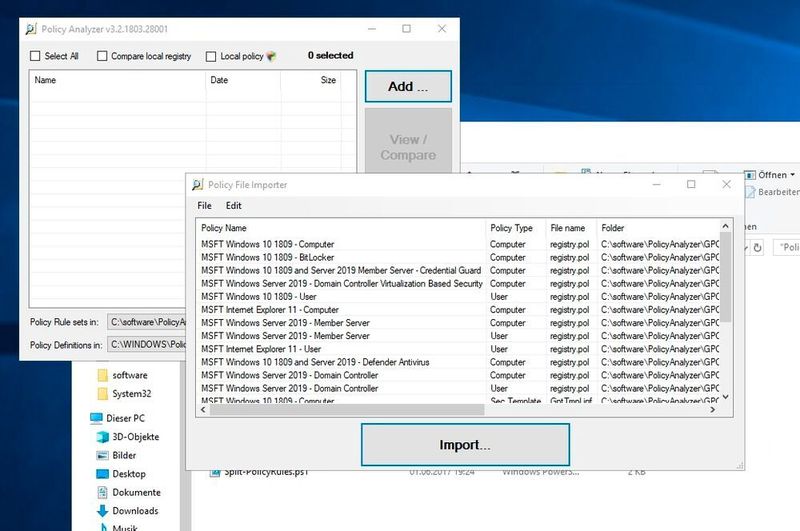Image resolution: width=800 pixels, height=531 pixels.
Task: Enable Compare local registry checkbox
Action: (102, 56)
